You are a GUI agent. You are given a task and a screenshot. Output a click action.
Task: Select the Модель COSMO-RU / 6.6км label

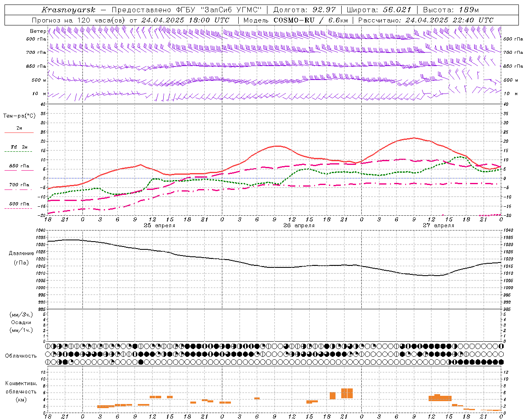pyautogui.click(x=296, y=20)
